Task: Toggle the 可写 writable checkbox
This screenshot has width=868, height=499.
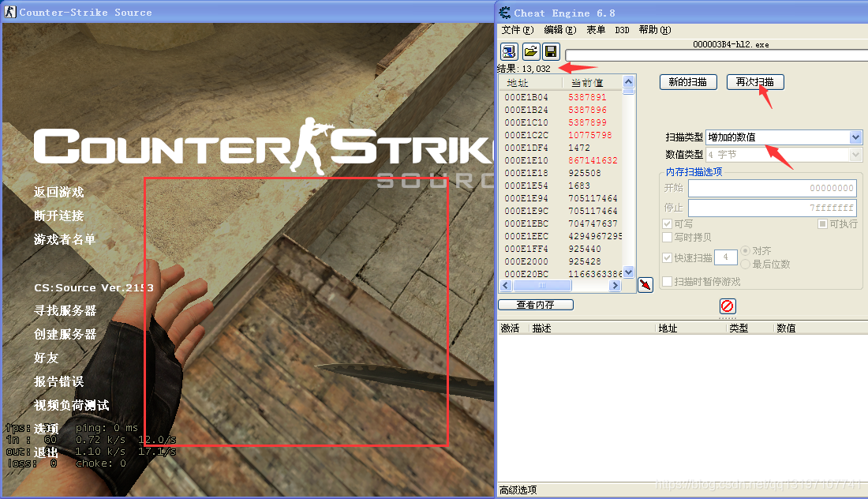Action: 667,223
